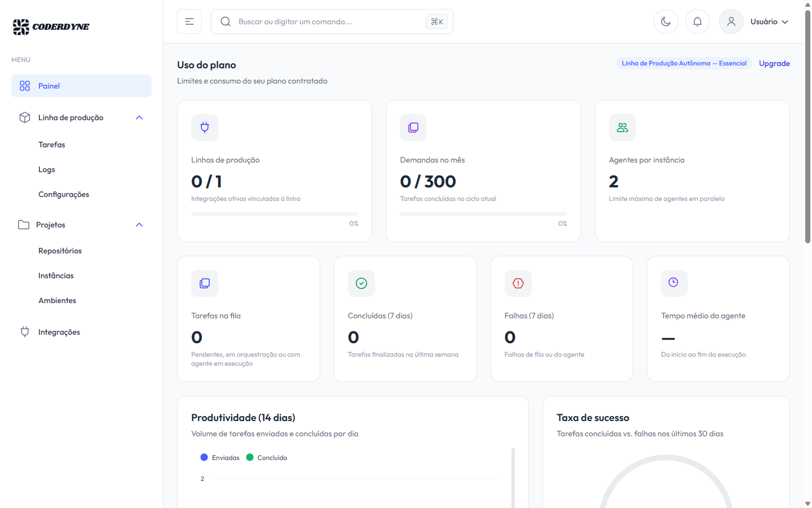Navigate to Instâncias

pyautogui.click(x=56, y=275)
